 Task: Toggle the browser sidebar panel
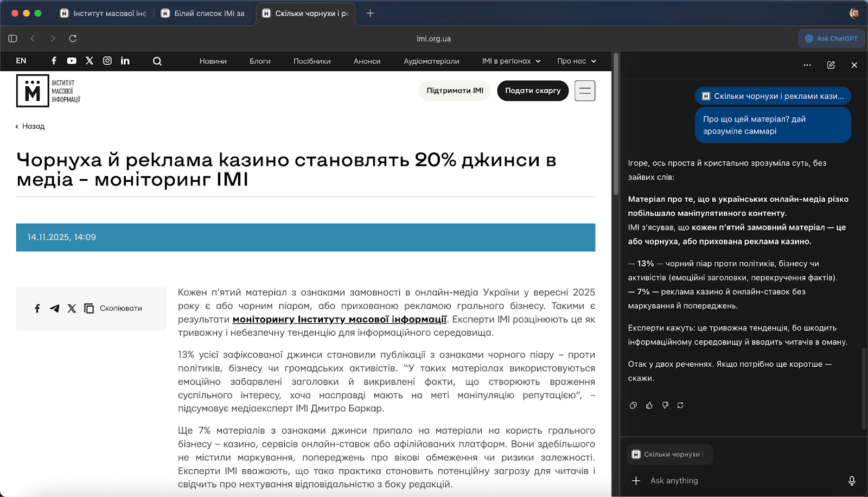point(13,39)
